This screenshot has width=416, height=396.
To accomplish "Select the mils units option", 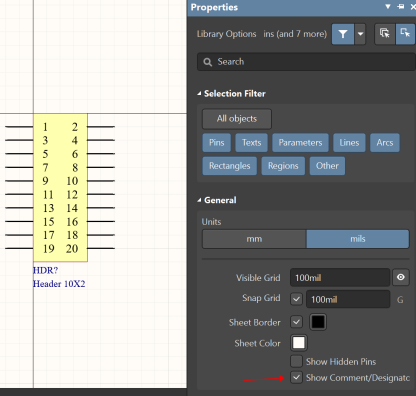I will coord(358,239).
